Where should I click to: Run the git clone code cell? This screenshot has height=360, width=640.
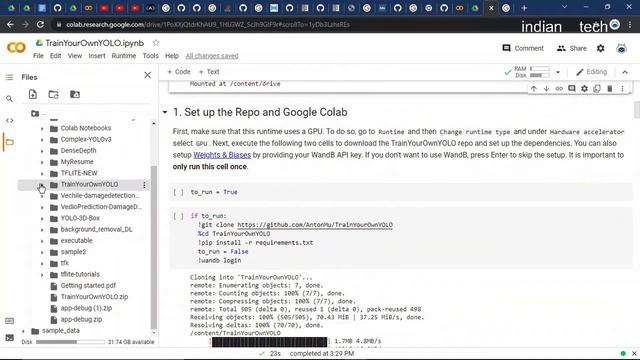[x=178, y=216]
